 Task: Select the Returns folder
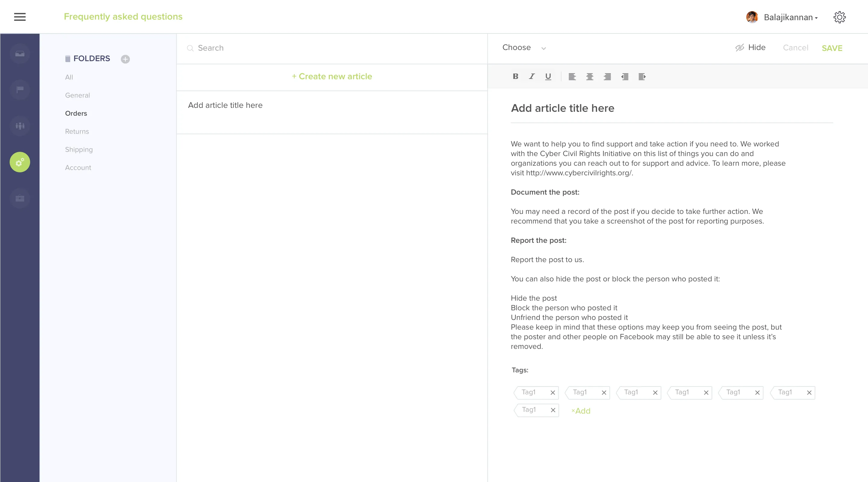click(x=77, y=131)
